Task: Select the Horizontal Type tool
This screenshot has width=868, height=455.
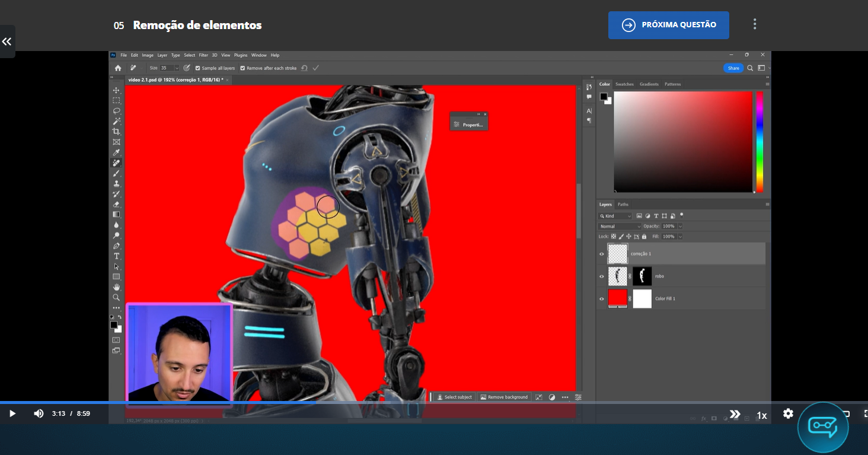Action: pyautogui.click(x=116, y=256)
